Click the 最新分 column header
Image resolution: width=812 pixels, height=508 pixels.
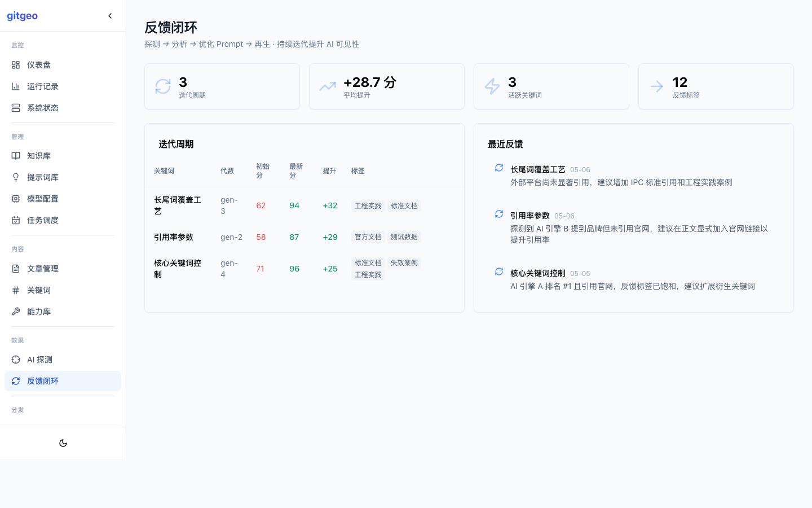tap(296, 171)
